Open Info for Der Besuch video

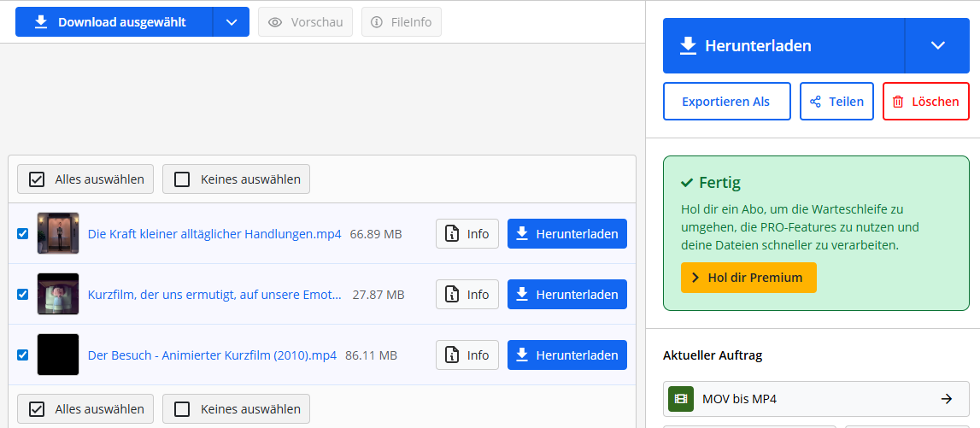coord(467,355)
